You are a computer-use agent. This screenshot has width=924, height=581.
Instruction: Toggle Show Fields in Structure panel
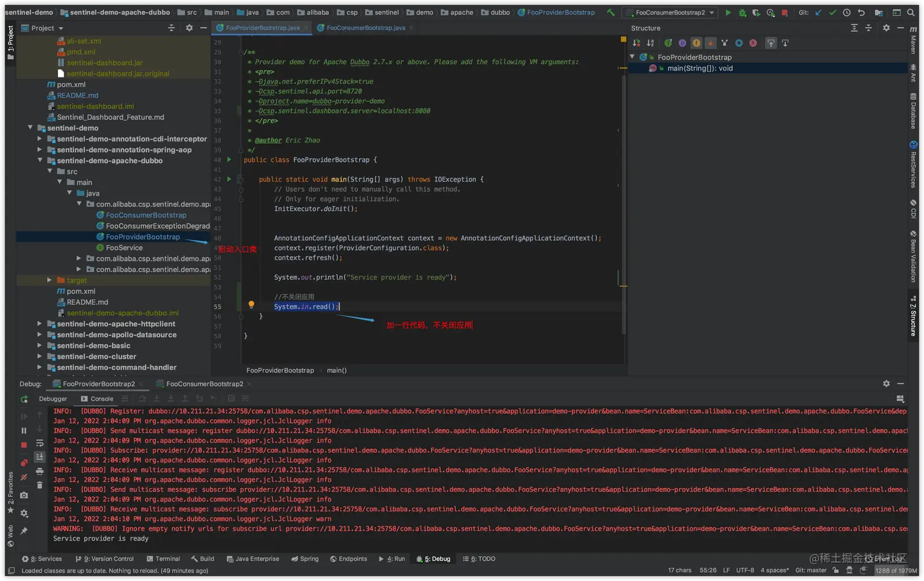[x=696, y=43]
